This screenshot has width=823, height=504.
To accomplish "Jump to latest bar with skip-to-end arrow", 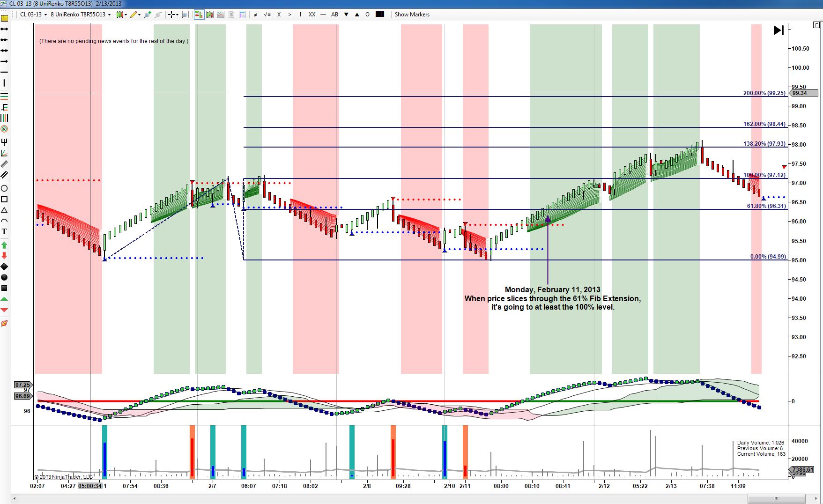I will (x=779, y=30).
